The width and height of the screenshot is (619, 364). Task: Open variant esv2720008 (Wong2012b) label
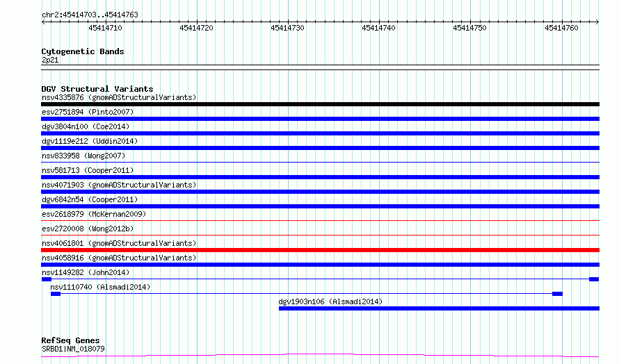(88, 229)
